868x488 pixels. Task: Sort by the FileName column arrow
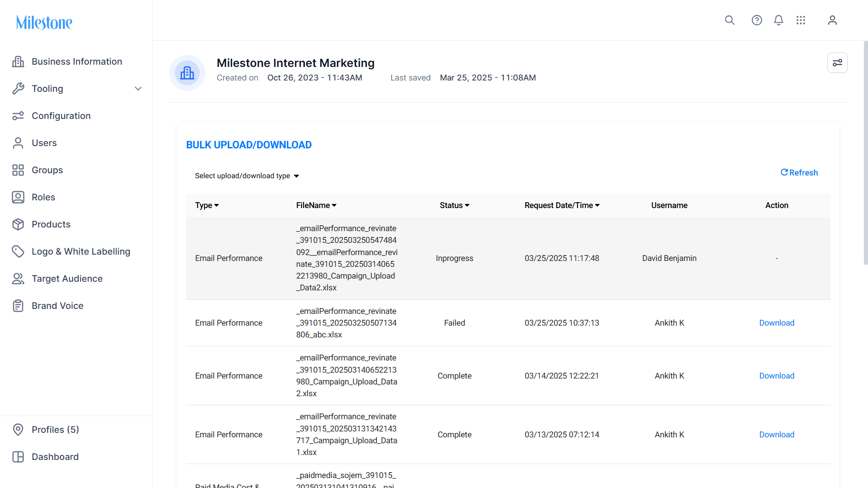coord(334,205)
